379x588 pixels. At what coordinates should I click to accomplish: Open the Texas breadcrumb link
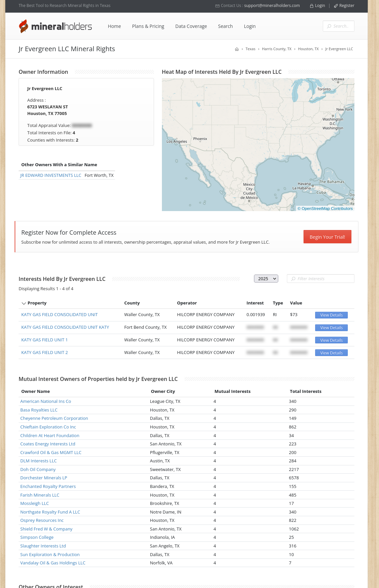click(250, 49)
